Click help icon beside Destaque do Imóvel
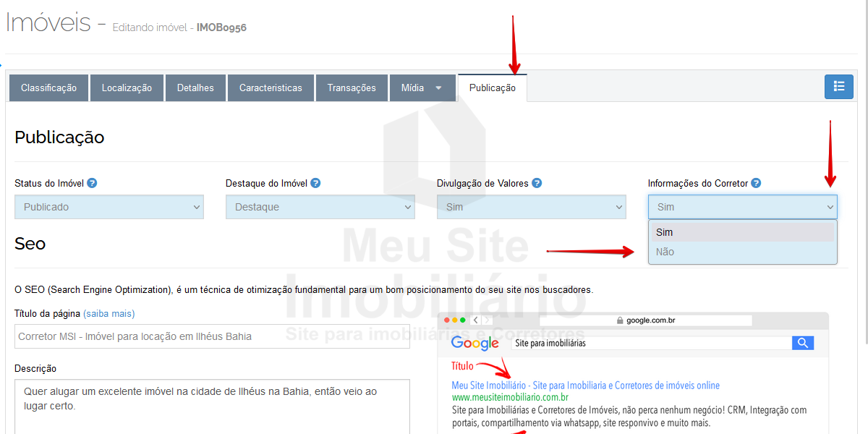868x434 pixels. click(315, 184)
